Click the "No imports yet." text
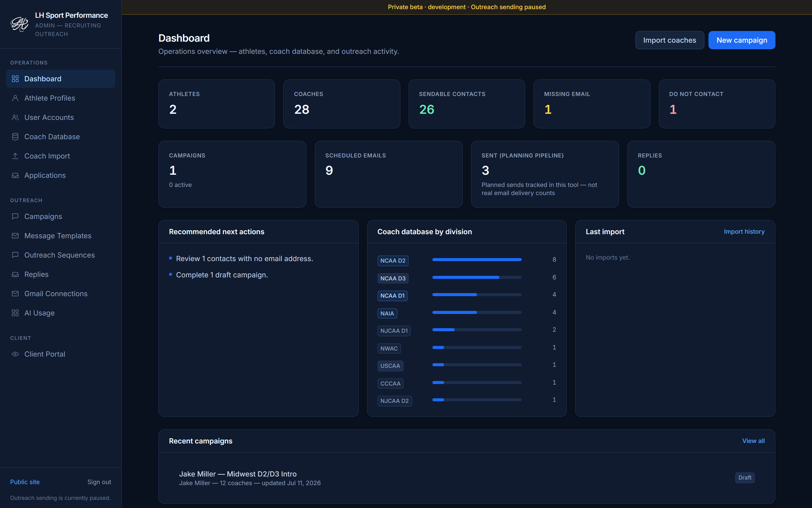Screen dimensions: 812x508 pyautogui.click(x=607, y=257)
